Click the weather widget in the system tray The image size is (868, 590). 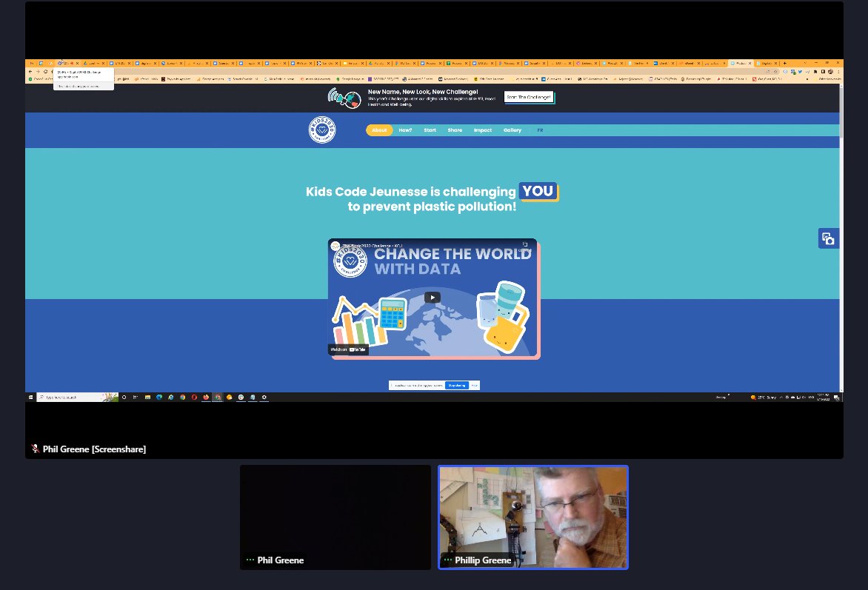tap(764, 398)
